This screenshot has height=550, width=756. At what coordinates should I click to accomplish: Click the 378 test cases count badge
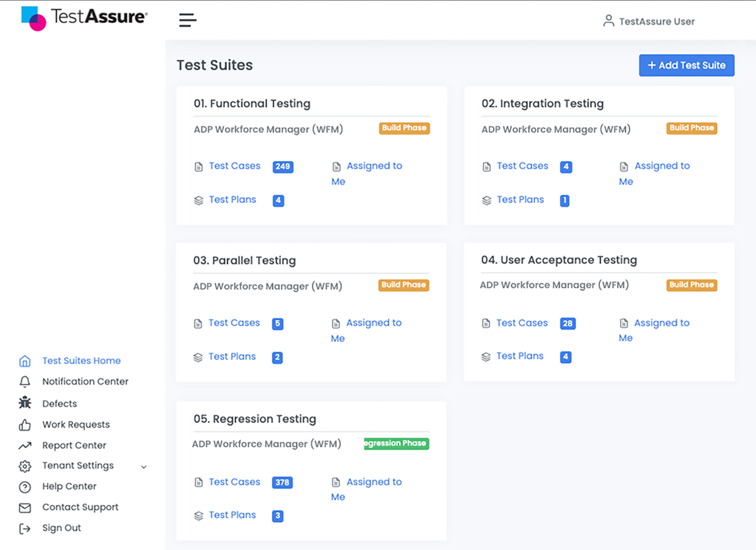click(282, 483)
